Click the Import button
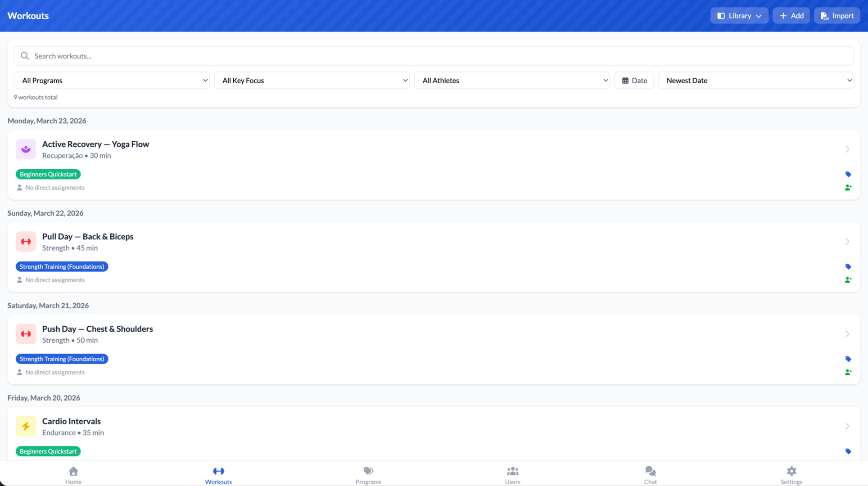Image resolution: width=868 pixels, height=486 pixels. 836,15
